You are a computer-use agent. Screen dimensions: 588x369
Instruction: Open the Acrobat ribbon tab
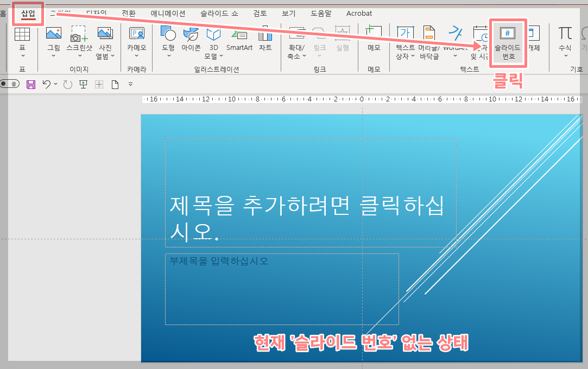tap(359, 14)
